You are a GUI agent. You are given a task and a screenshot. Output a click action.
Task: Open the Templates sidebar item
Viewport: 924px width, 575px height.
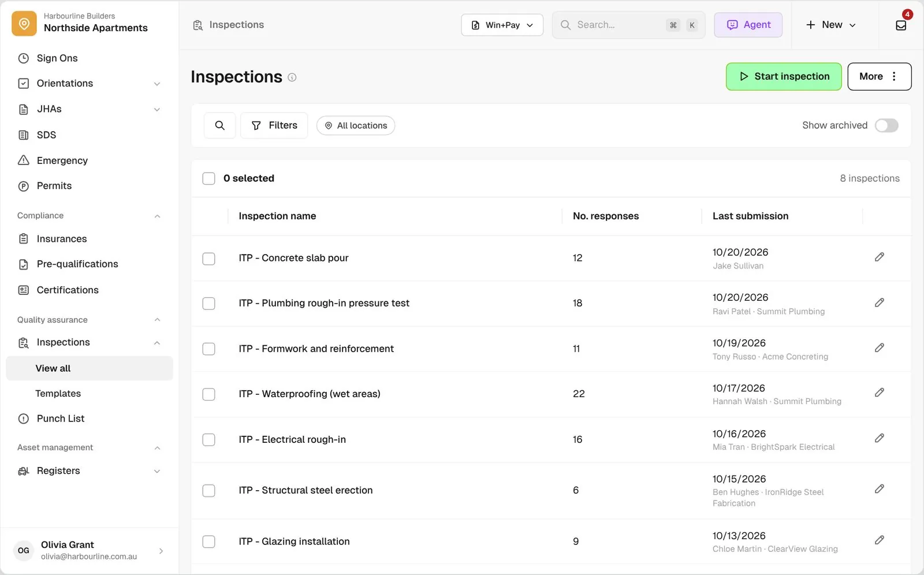58,394
